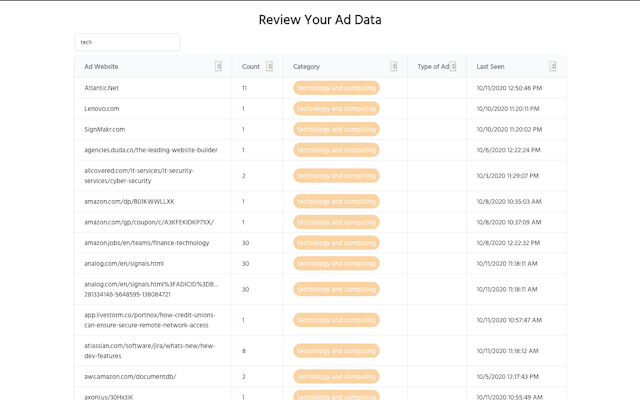Click the app.livestorm.co portnox entry
Image resolution: width=640 pixels, height=400 pixels.
[x=149, y=320]
